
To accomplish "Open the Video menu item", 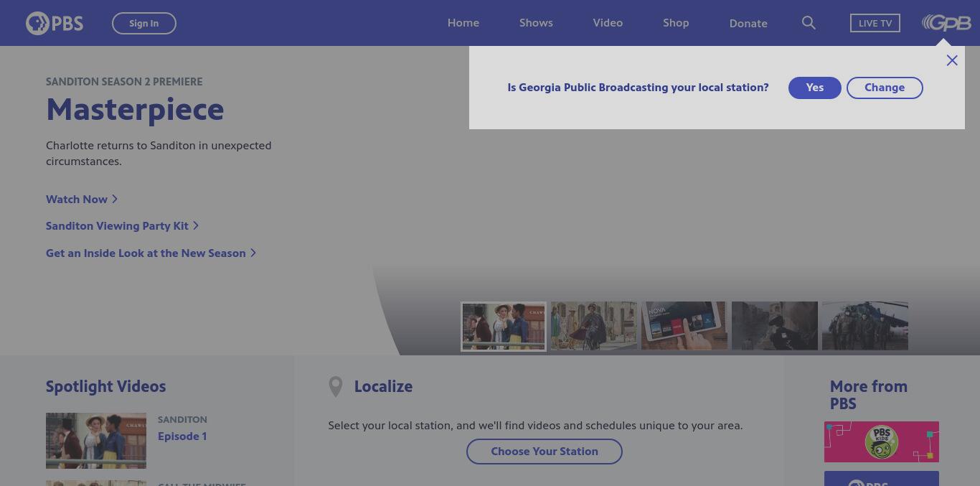I will pos(608,23).
